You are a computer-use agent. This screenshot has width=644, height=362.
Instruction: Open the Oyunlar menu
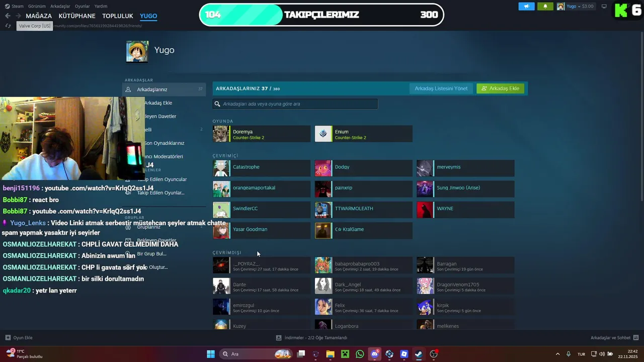[83, 6]
